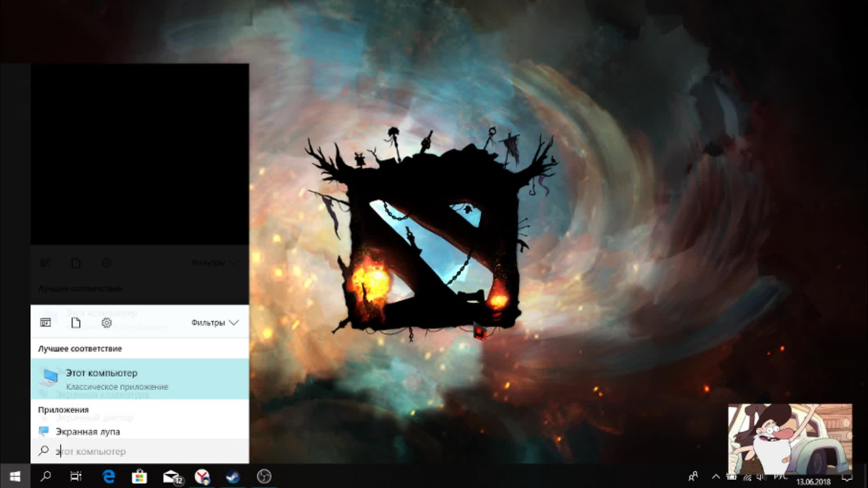Open OBS Studio from the taskbar
The width and height of the screenshot is (868, 488).
tap(264, 476)
